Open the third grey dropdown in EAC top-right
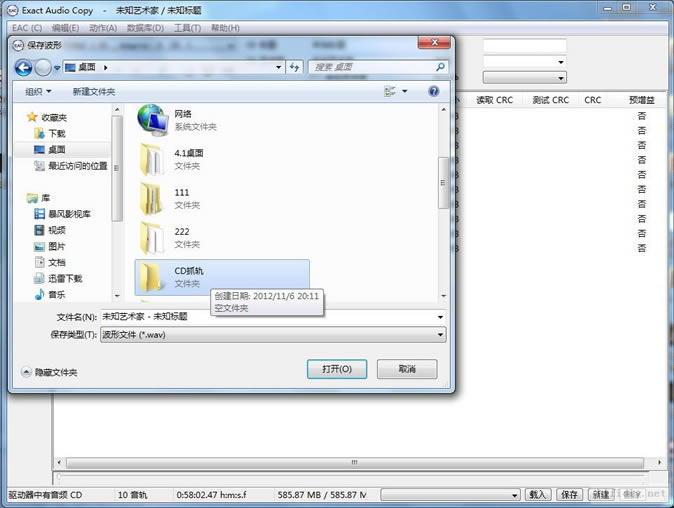Viewport: 674px width, 508px height. (524, 78)
